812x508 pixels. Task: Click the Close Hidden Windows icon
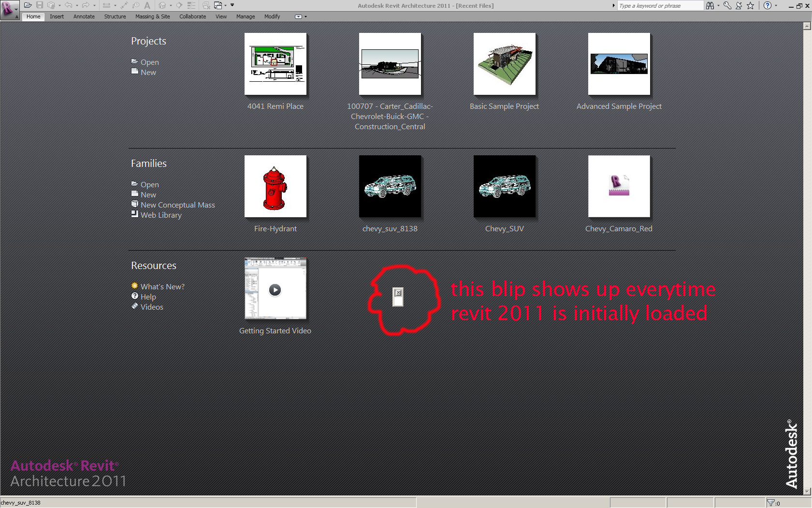[x=206, y=5]
